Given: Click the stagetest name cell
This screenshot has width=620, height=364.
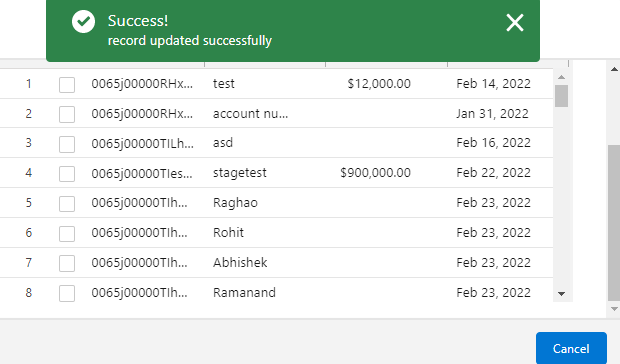Looking at the screenshot, I should coord(240,173).
